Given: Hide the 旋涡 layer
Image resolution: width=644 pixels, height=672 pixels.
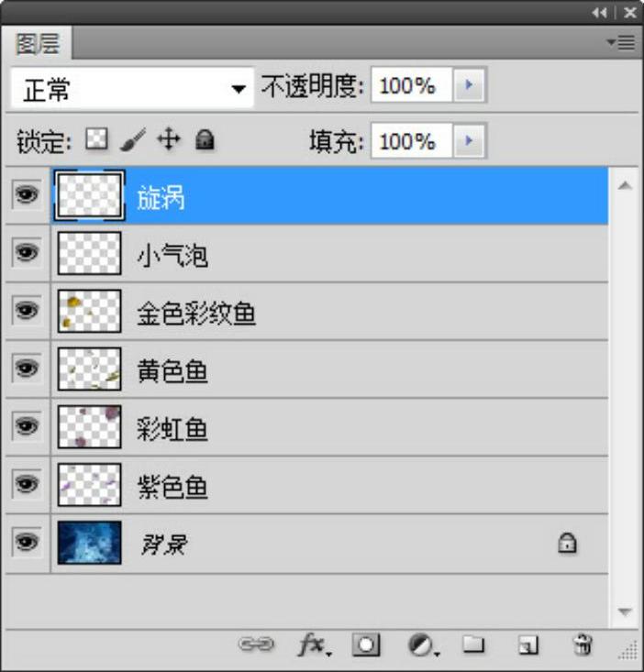Looking at the screenshot, I should (28, 195).
